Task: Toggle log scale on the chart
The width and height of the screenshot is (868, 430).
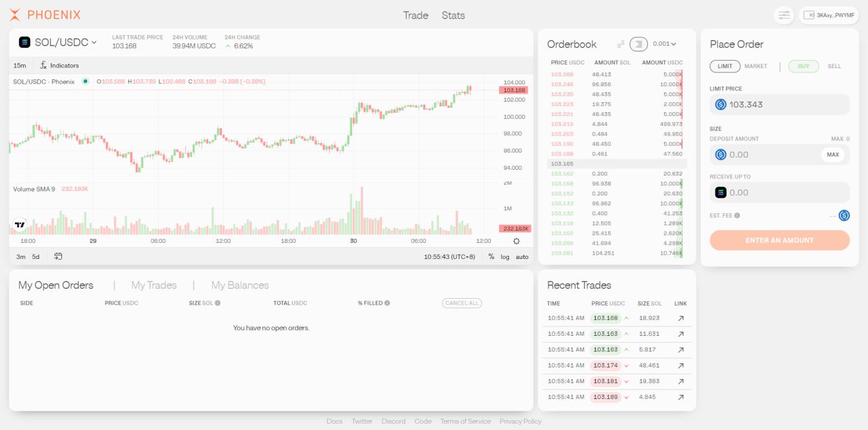Action: click(505, 257)
